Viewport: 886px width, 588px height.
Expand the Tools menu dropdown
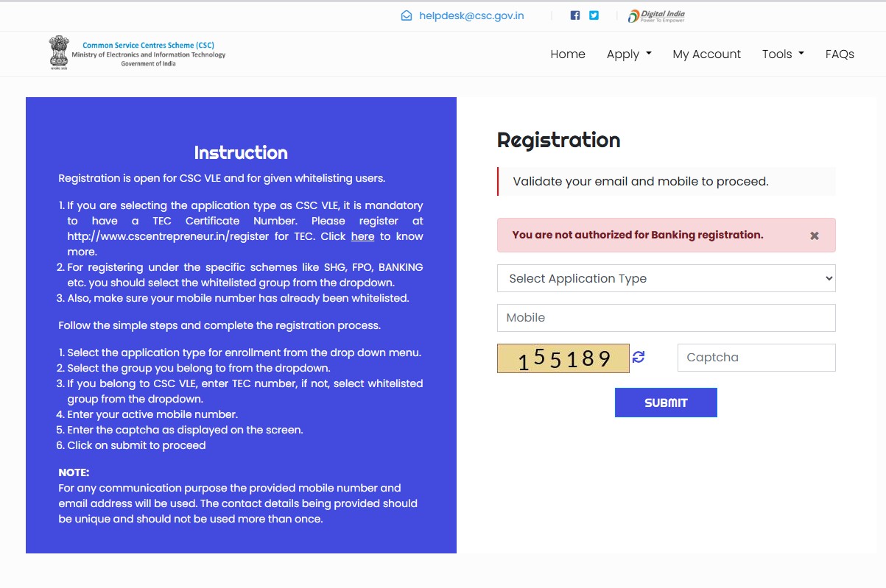(x=783, y=54)
